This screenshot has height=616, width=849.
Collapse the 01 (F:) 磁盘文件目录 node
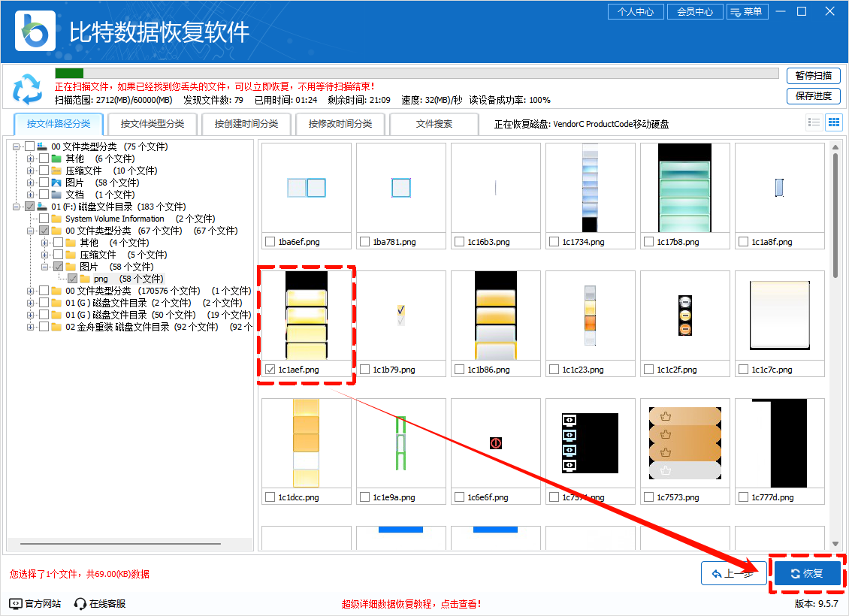coord(17,207)
